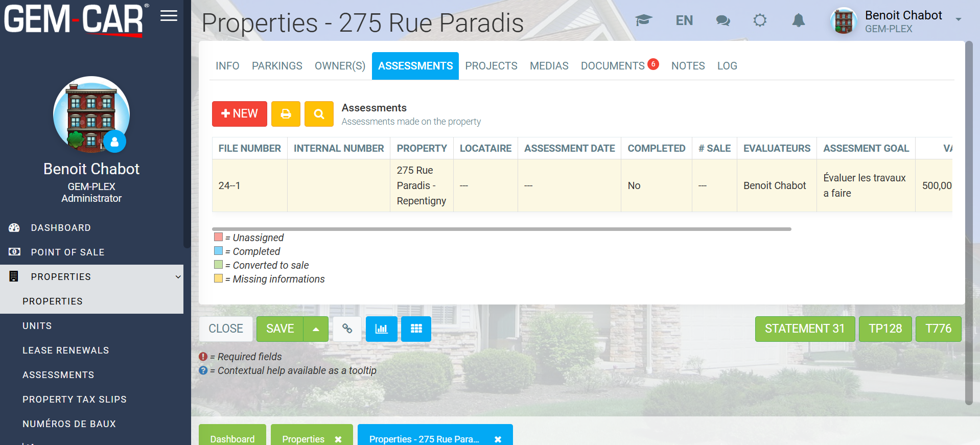Click the graduation cap training icon

644,20
